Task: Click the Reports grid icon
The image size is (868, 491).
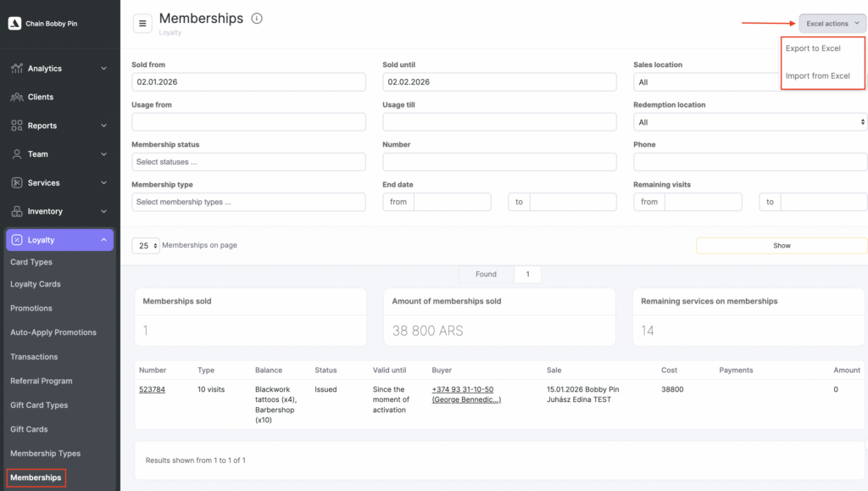Action: (x=17, y=126)
